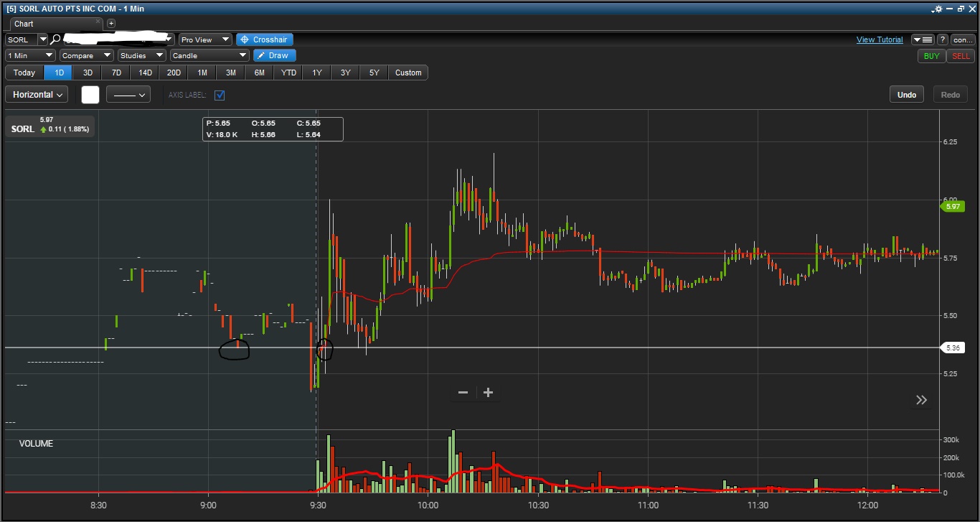Click the Redo button

coord(951,95)
